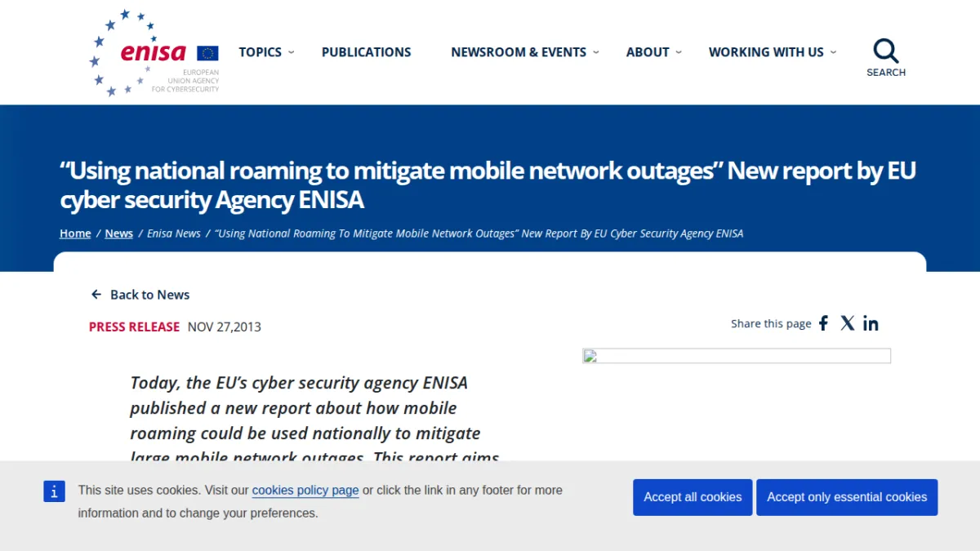Go Back to News link
This screenshot has height=551, width=980.
pos(140,295)
